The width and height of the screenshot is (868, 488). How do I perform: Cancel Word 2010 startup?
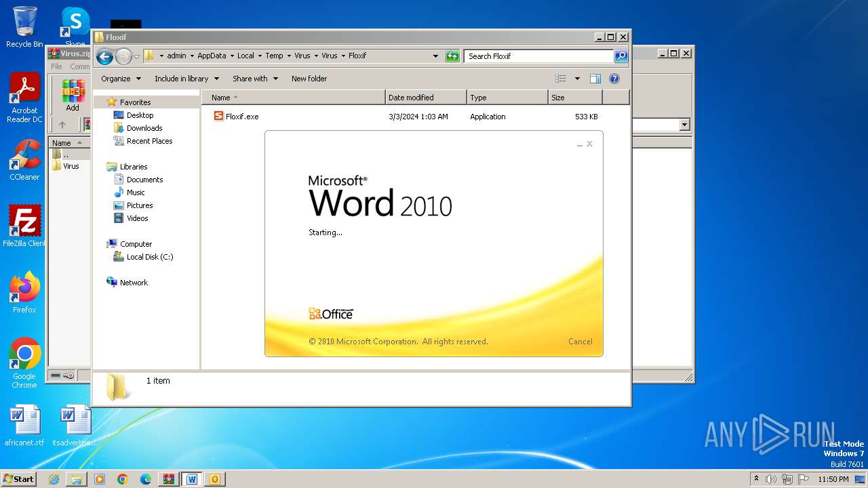(x=580, y=342)
